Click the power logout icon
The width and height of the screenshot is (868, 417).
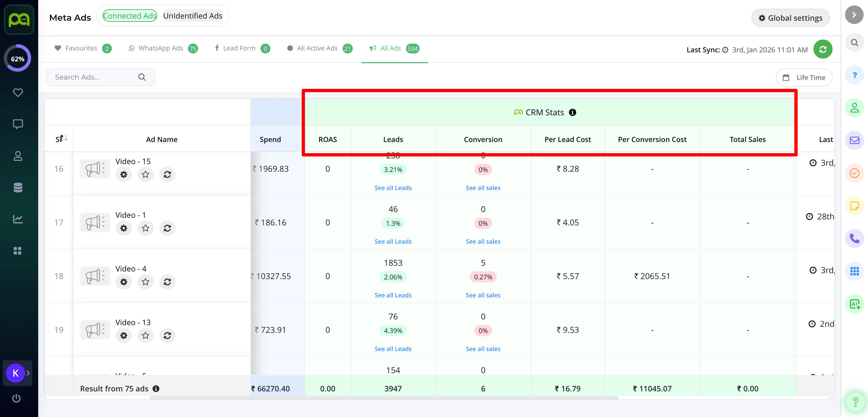click(16, 398)
